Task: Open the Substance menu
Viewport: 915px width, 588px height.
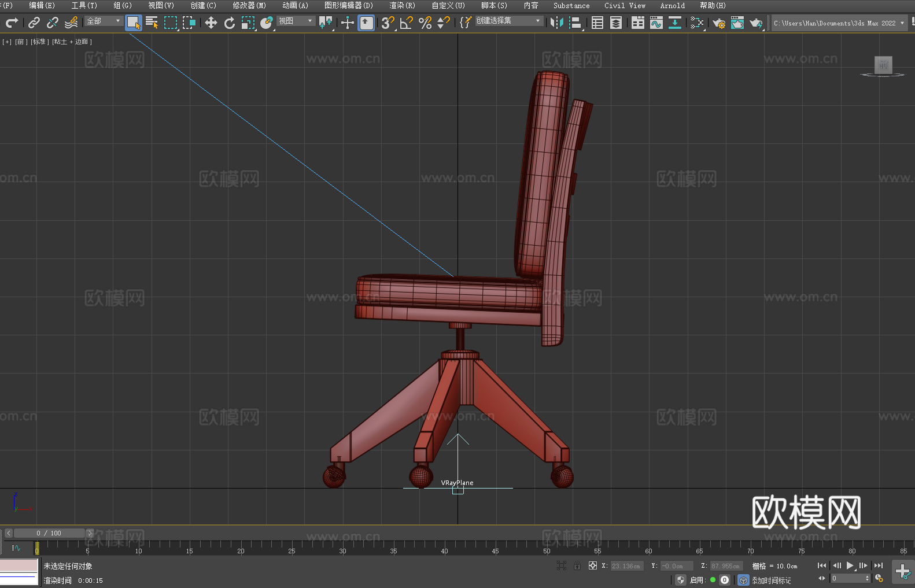Action: tap(571, 5)
